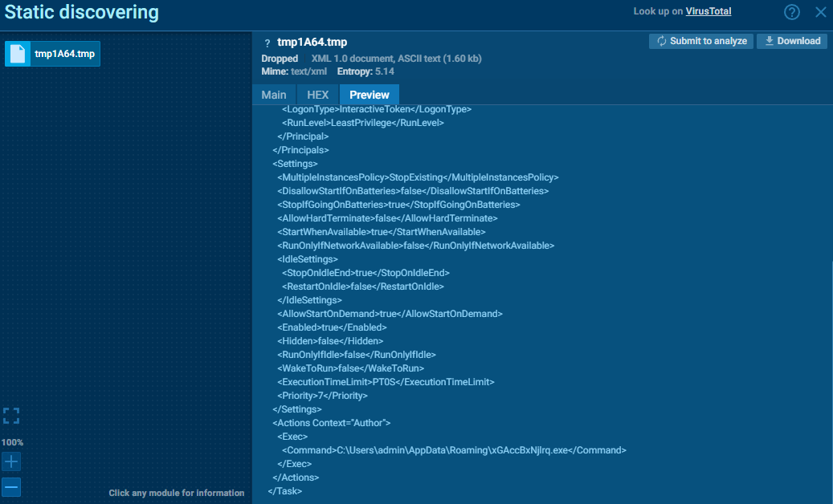Select the tmp1A64.tmp module label

coord(64,54)
